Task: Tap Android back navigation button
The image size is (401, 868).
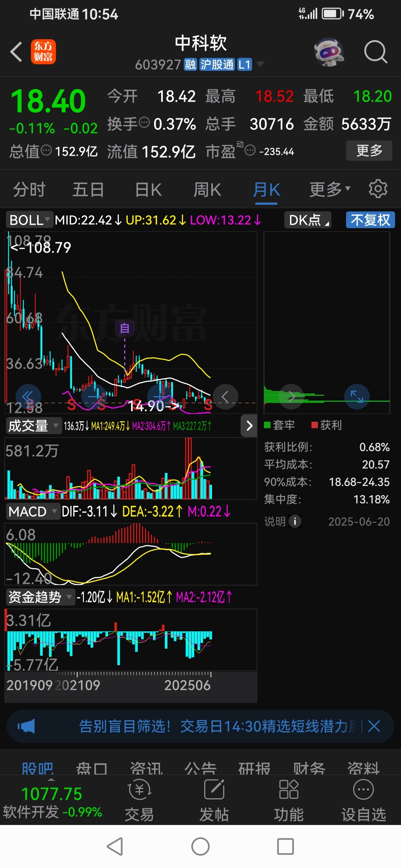Action: 115,846
